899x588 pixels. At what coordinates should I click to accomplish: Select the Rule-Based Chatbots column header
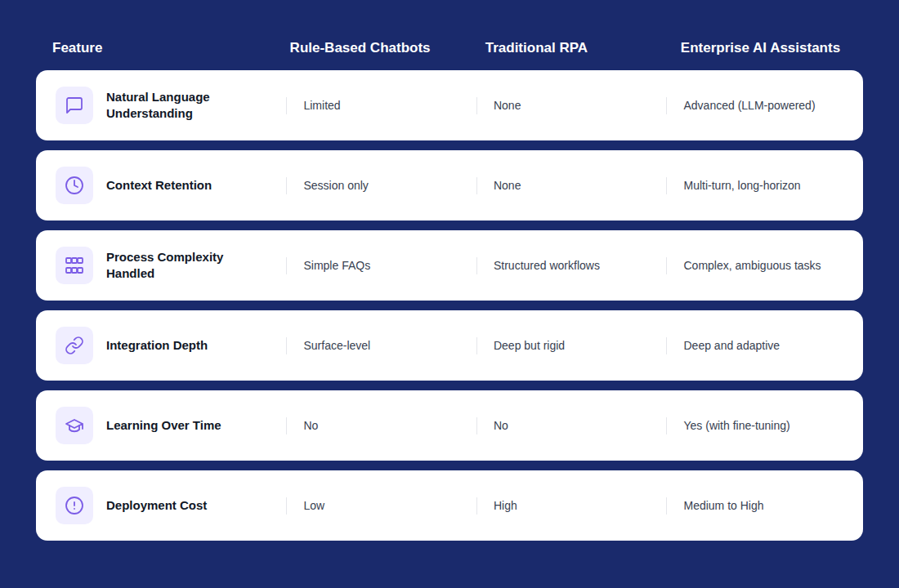(360, 47)
